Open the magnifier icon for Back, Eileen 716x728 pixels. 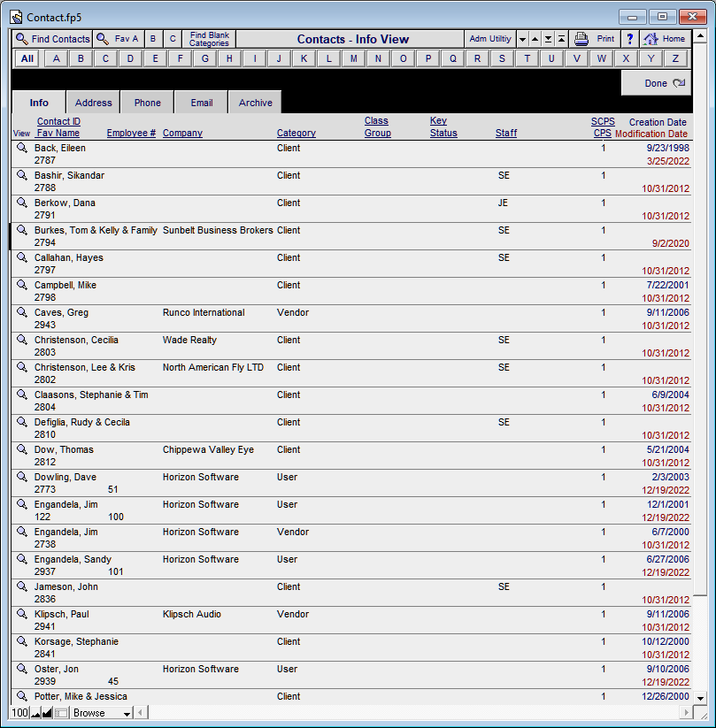[22, 148]
